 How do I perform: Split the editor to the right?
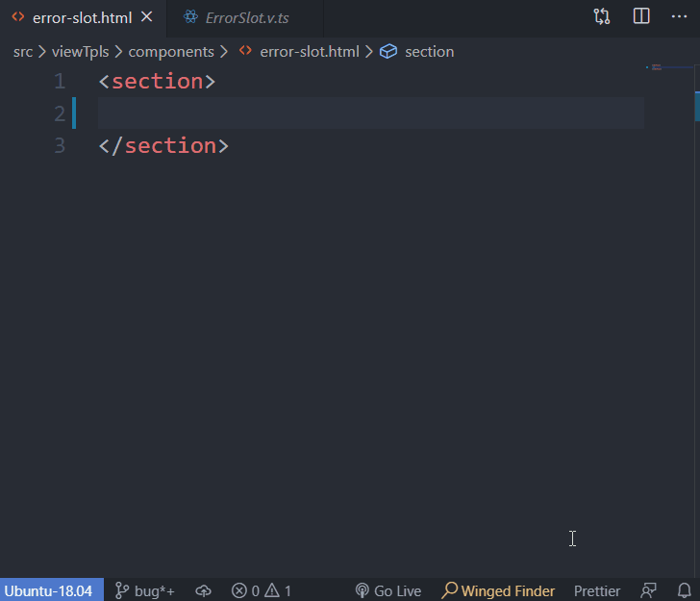[641, 16]
